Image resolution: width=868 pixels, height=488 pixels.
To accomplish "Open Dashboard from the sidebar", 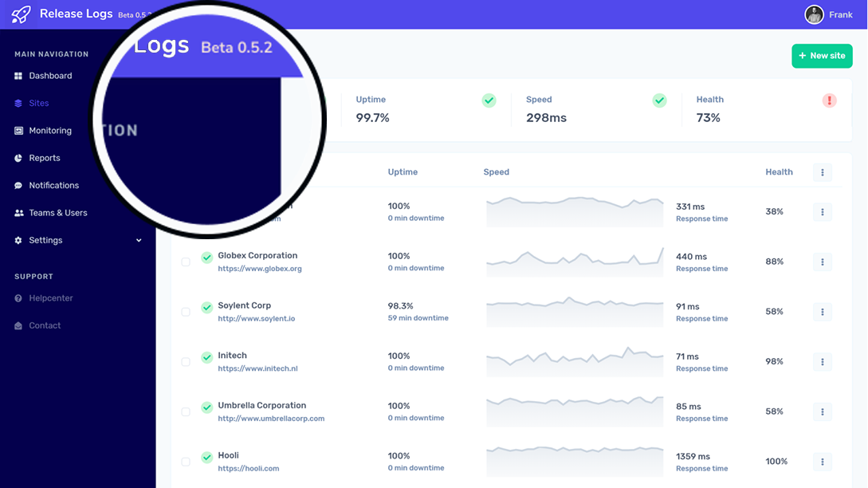I will tap(50, 76).
